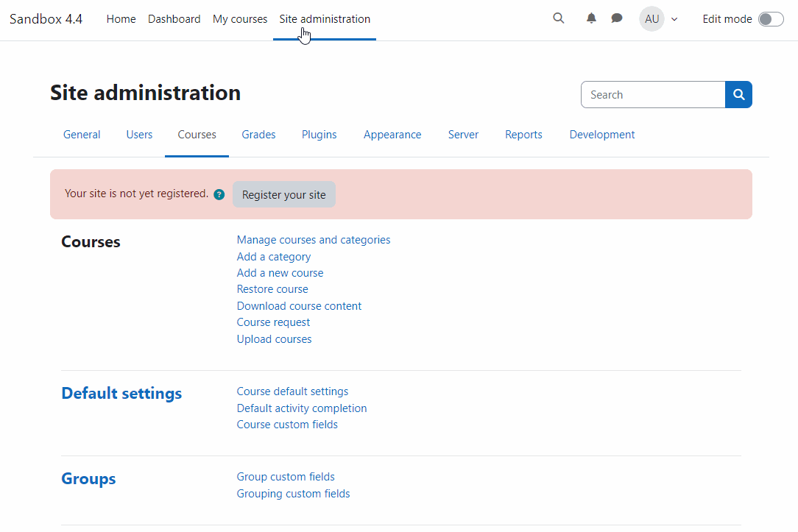Click the search magnifier icon in navbar

[x=559, y=18]
